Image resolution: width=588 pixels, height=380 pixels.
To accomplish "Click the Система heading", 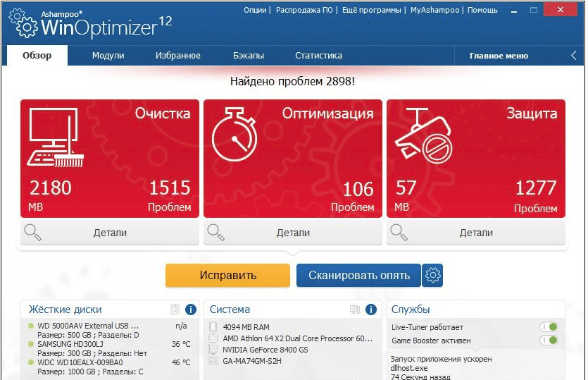I will coord(230,309).
